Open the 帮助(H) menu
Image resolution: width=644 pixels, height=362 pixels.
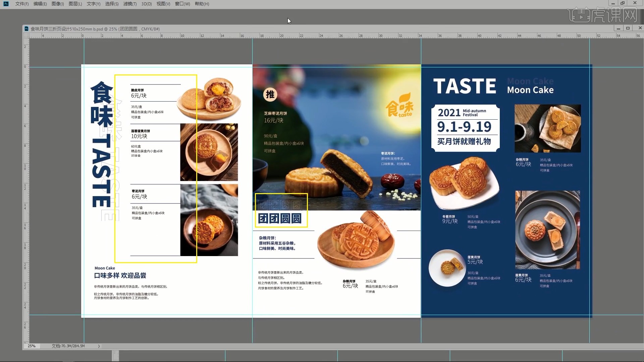[x=202, y=4]
